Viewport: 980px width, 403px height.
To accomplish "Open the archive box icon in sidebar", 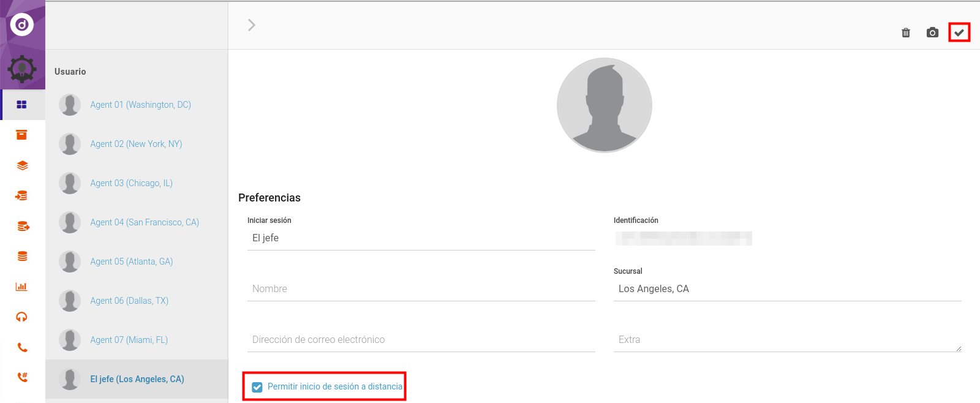I will tap(22, 135).
